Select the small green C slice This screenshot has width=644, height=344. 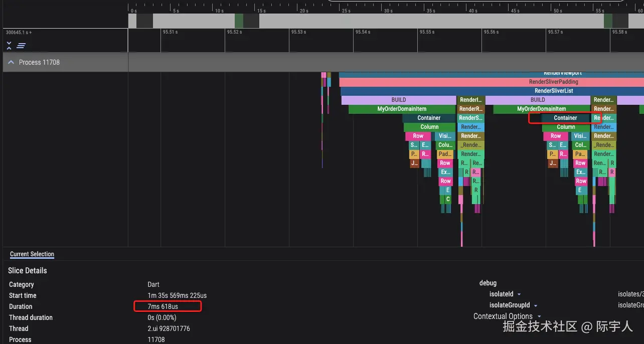[x=448, y=199]
